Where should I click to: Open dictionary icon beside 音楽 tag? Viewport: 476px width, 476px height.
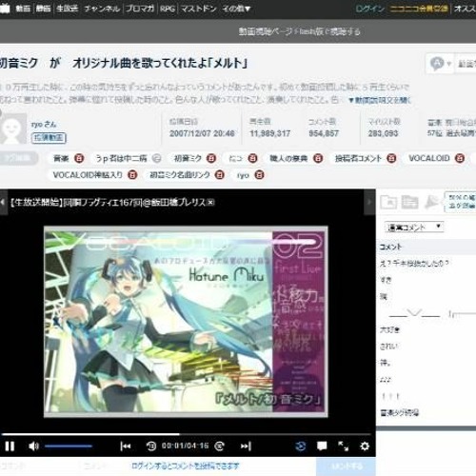[79, 158]
